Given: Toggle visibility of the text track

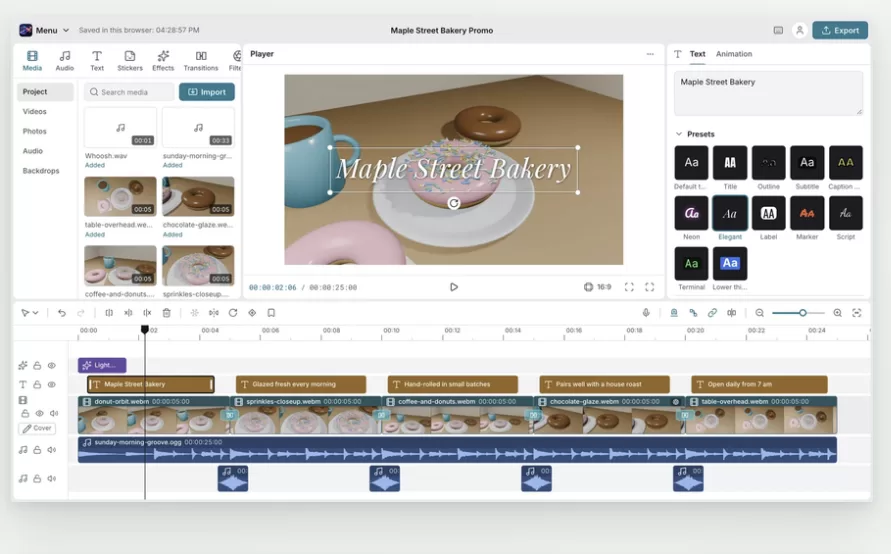Looking at the screenshot, I should (52, 385).
